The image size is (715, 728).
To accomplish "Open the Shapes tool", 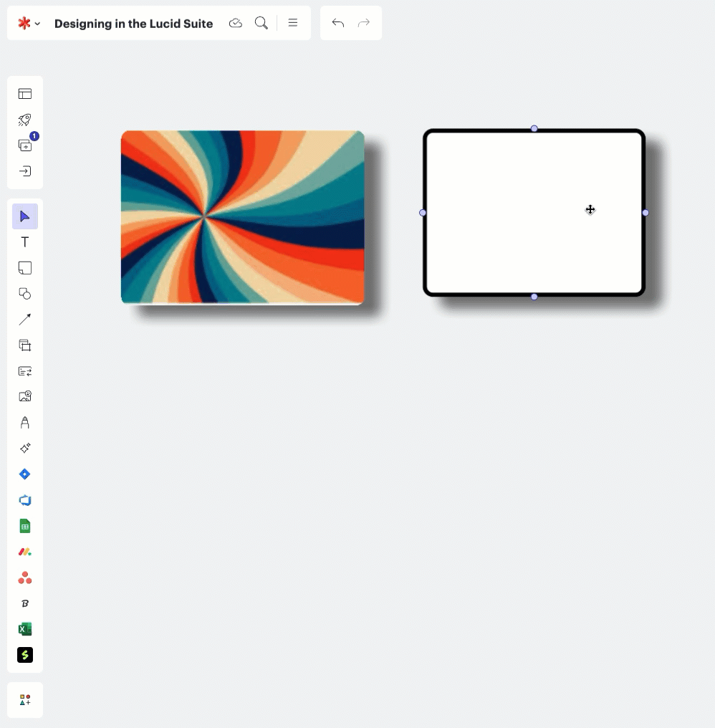I will coord(25,294).
